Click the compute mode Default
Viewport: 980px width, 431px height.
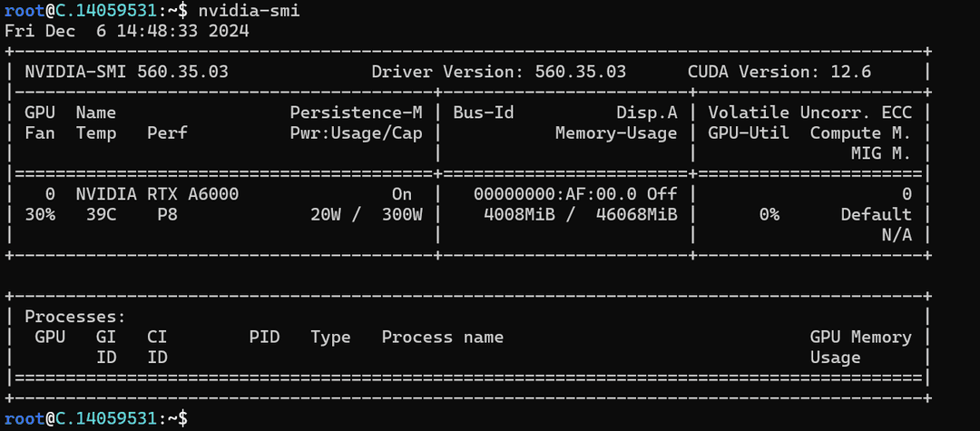coord(877,215)
